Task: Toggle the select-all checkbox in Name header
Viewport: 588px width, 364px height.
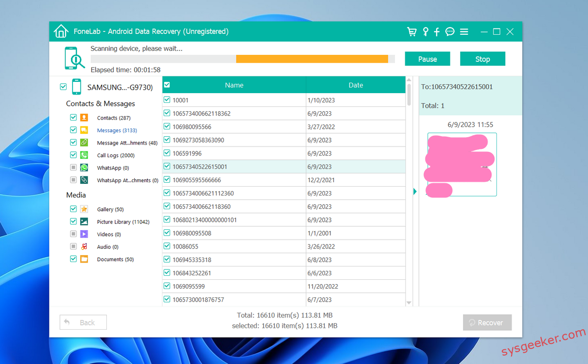Action: point(167,84)
